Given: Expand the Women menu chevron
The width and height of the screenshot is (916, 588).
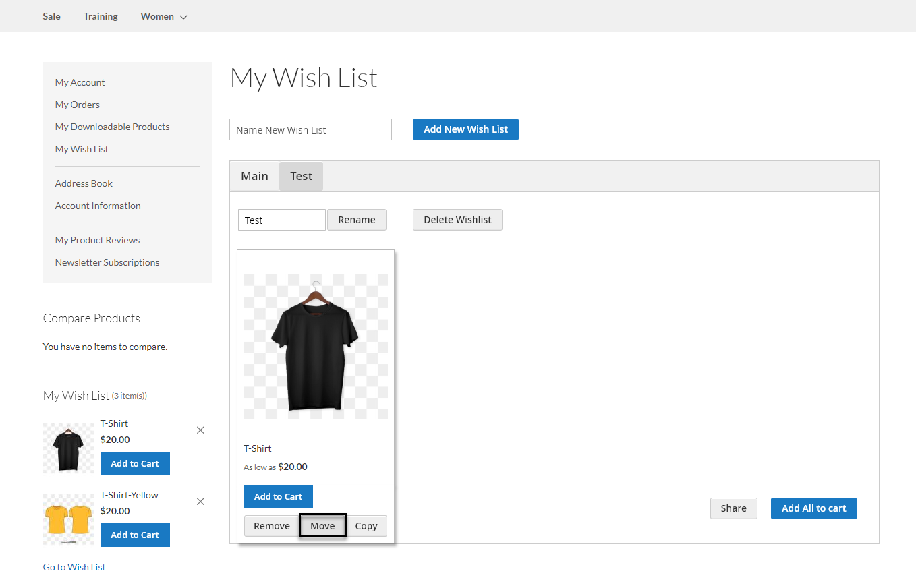Looking at the screenshot, I should 183,17.
